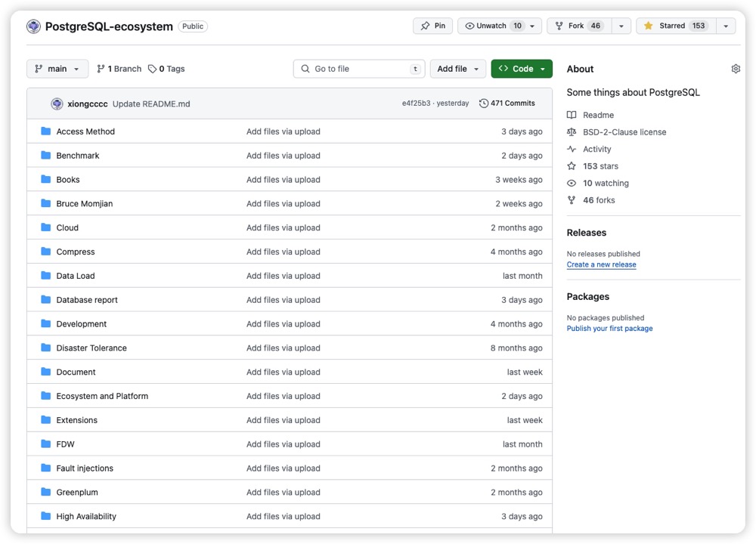
Task: Toggle Pin for this repository
Action: pyautogui.click(x=432, y=26)
